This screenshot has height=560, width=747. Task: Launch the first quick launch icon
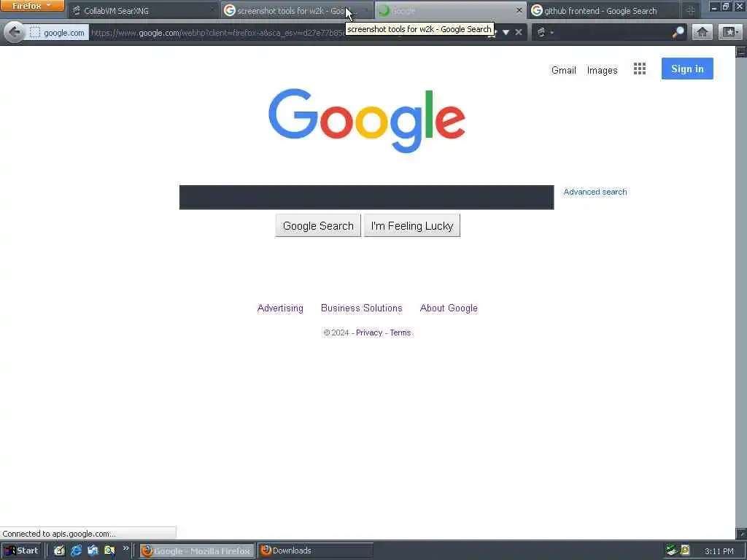click(x=59, y=551)
